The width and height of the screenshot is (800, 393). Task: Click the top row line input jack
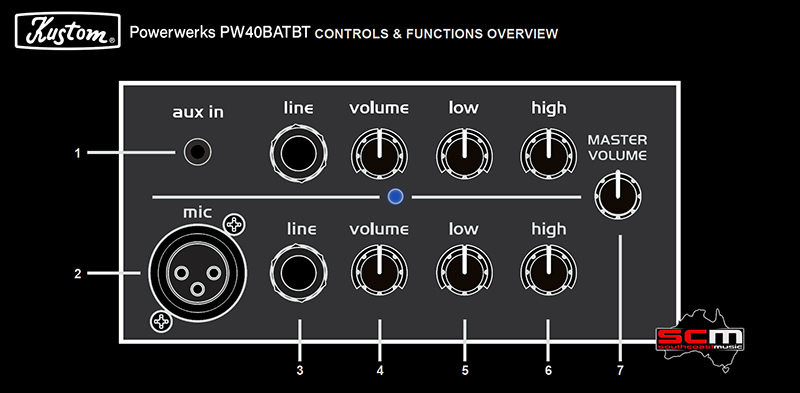tap(299, 152)
